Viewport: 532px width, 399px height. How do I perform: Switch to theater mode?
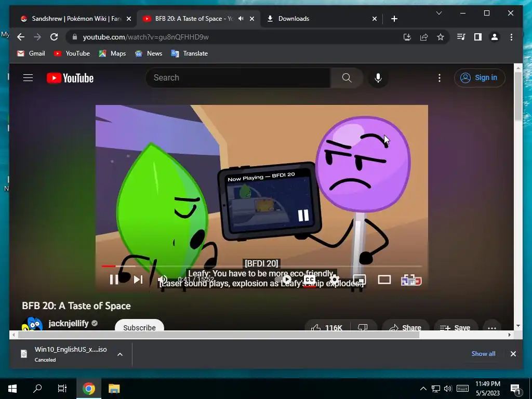384,280
